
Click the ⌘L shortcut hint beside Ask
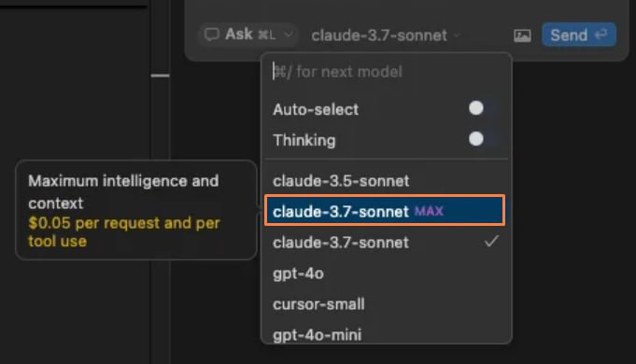tap(266, 35)
